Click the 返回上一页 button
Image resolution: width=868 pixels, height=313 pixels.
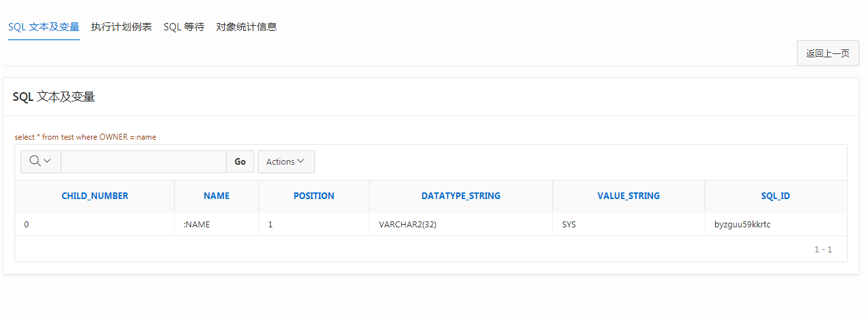827,53
